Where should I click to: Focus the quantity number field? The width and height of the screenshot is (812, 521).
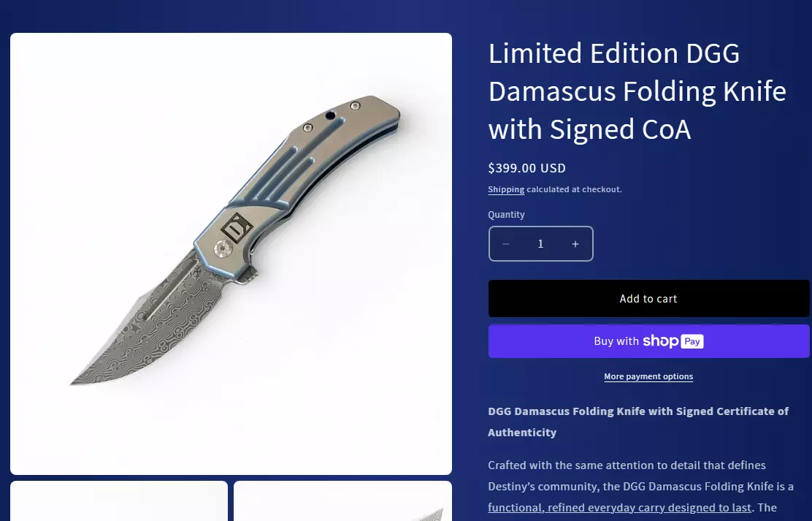[540, 243]
